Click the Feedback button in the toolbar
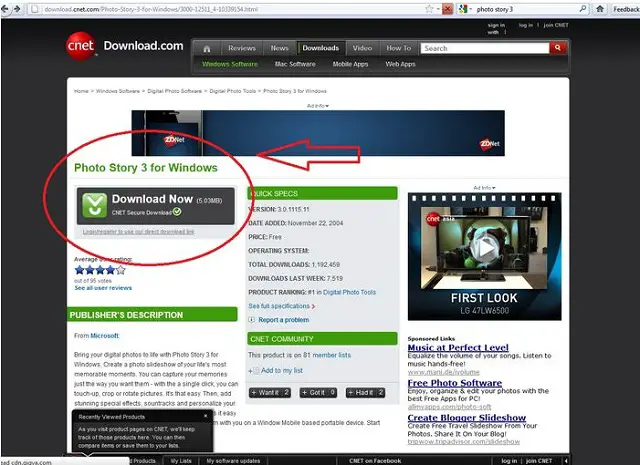Screen dimensions: 640x465 (625, 9)
